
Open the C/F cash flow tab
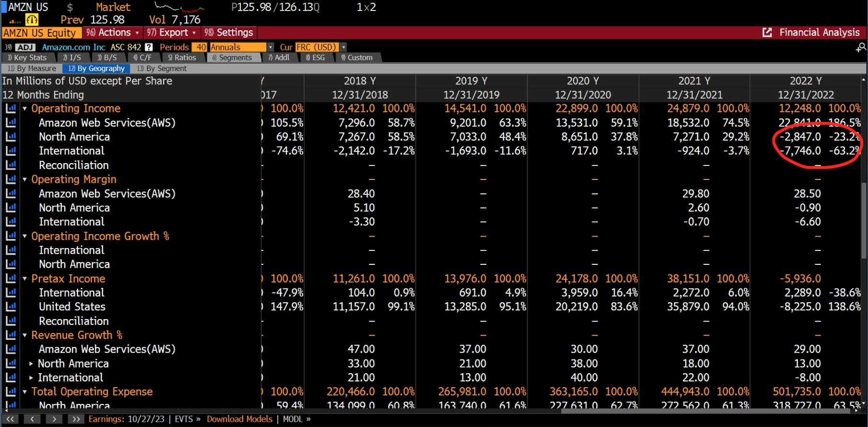tap(142, 58)
